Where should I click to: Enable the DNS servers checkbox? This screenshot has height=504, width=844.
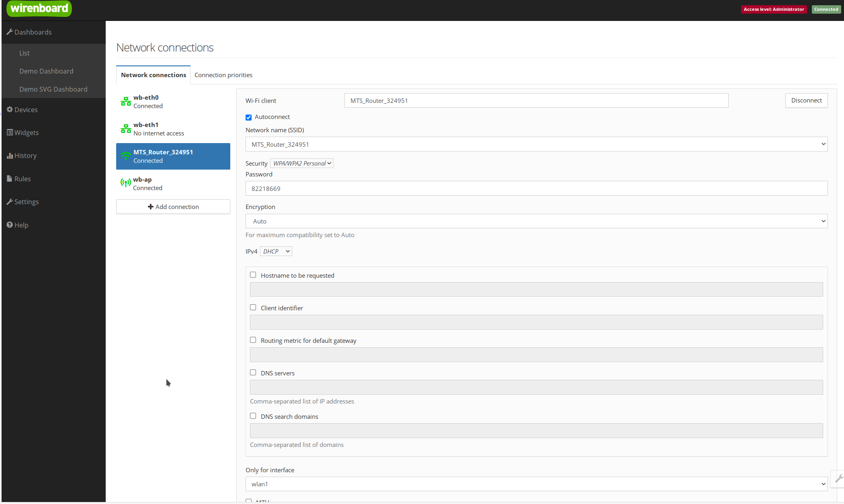coord(253,373)
